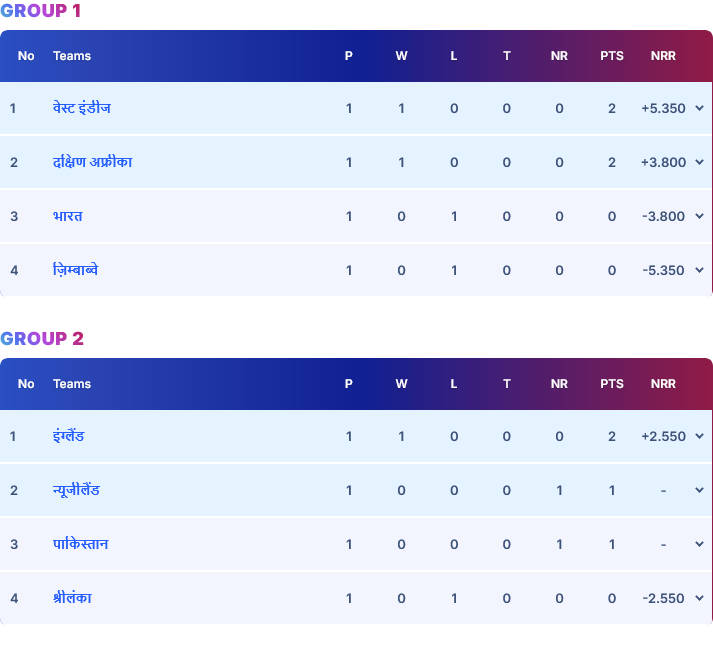Open the ज़िम्बाब्वे team page
This screenshot has width=713, height=656.
coord(75,270)
